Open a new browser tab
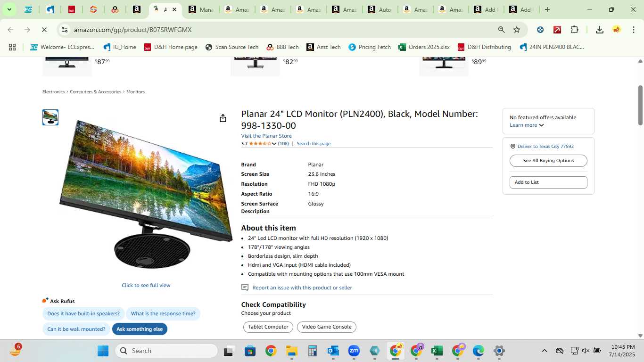The width and height of the screenshot is (644, 362). click(x=547, y=9)
